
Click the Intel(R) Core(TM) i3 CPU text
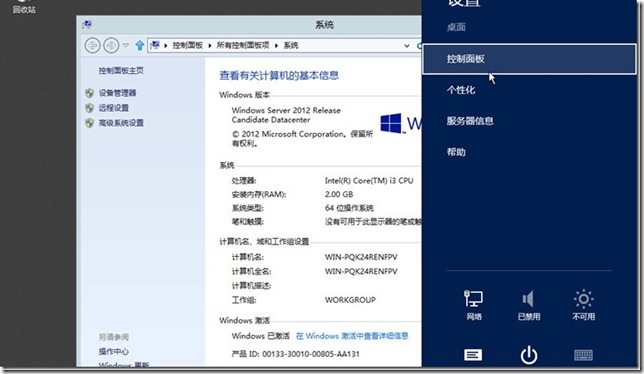(x=369, y=181)
